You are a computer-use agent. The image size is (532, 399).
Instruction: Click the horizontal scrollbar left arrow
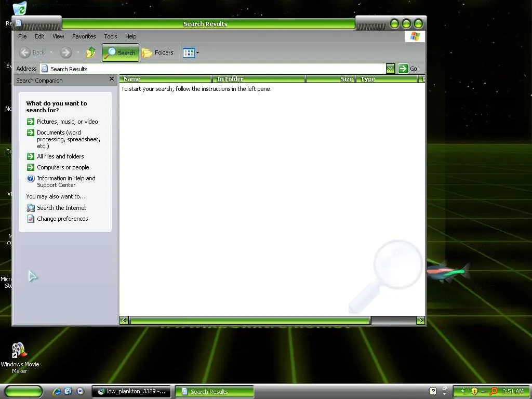124,320
